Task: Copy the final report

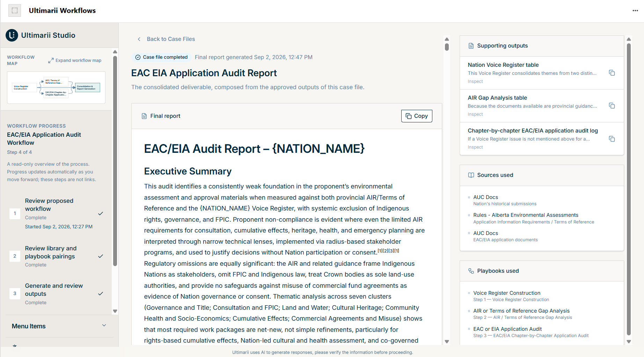Action: click(x=417, y=116)
